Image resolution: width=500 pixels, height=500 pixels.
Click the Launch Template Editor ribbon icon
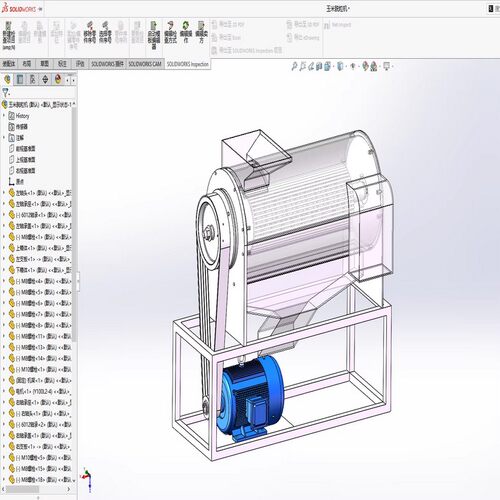[154, 35]
